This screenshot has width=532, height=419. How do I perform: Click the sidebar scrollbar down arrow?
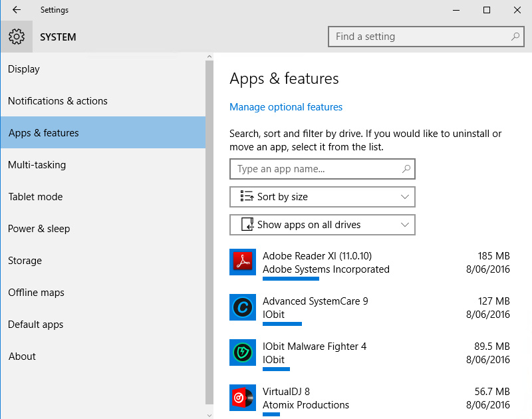tap(209, 415)
